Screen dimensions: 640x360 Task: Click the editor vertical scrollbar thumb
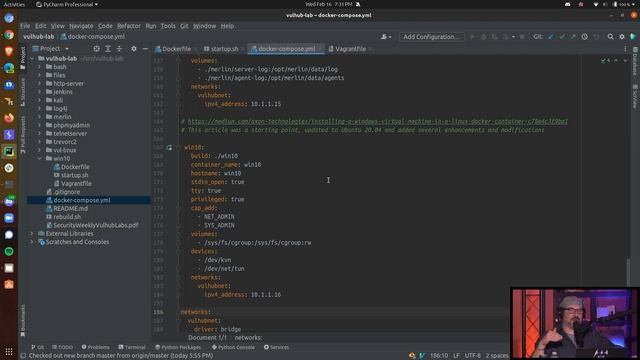click(628, 272)
